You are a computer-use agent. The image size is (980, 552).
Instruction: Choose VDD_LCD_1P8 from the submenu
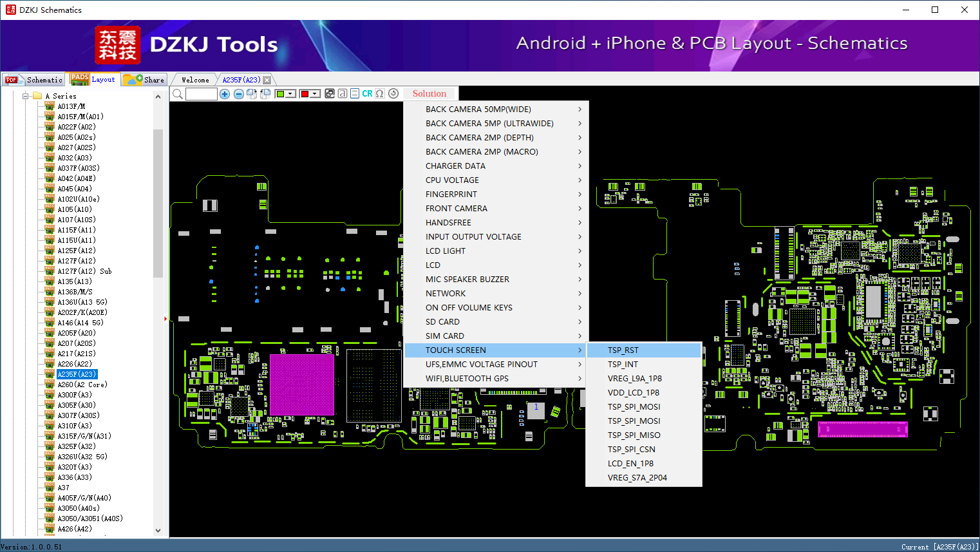click(x=643, y=393)
